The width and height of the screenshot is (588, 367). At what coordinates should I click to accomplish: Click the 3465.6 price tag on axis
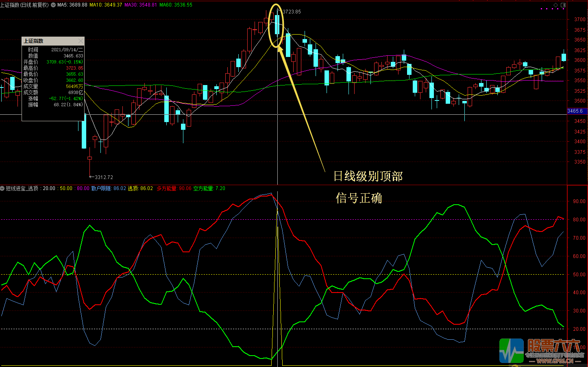[575, 111]
